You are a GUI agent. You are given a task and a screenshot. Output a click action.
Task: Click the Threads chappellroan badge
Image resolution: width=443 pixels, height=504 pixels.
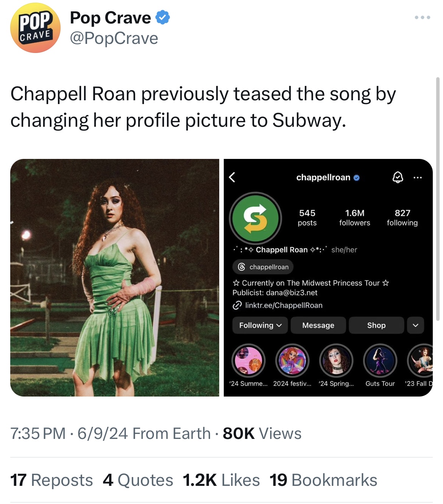[x=263, y=267]
